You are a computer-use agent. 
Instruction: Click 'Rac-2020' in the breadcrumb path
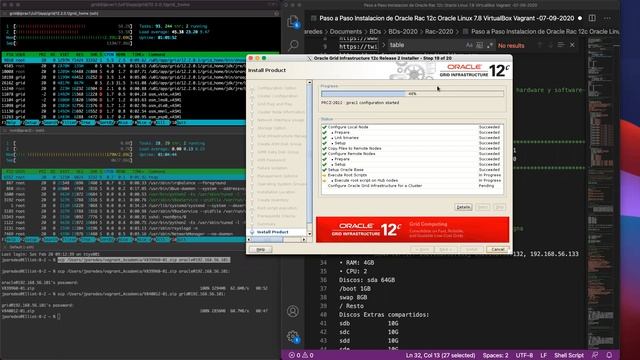click(x=439, y=31)
